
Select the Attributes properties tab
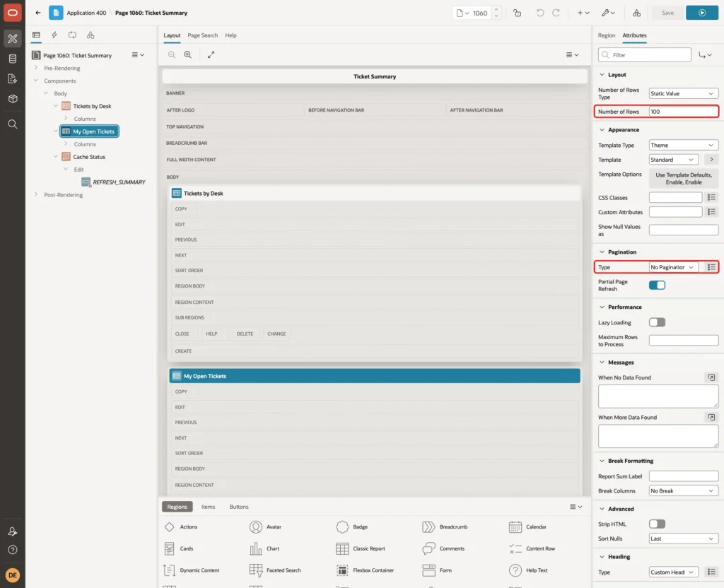[x=634, y=35]
